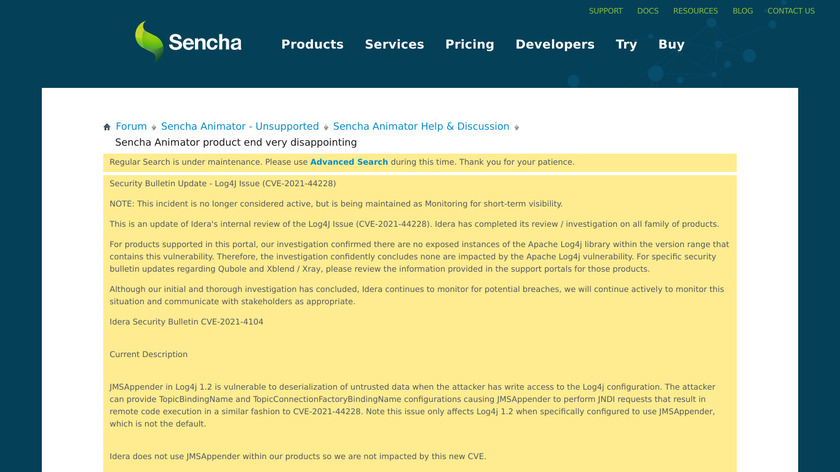Open Sencha Animator - Unsupported breadcrumb

pos(240,126)
